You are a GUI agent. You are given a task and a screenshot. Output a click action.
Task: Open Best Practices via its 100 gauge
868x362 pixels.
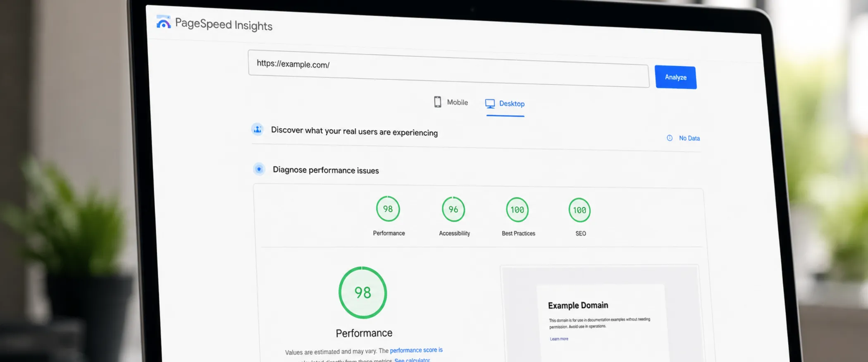[x=517, y=210]
